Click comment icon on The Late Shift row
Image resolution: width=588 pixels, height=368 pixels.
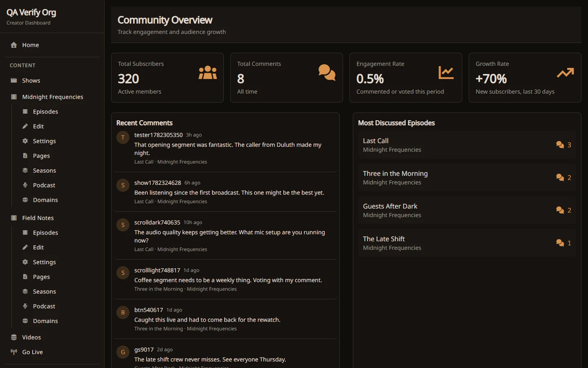[x=560, y=243]
